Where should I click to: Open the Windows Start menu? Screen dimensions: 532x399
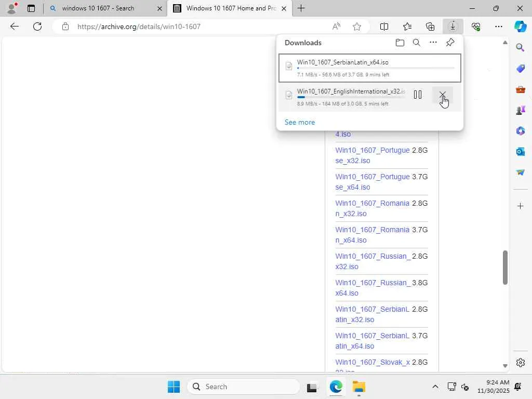click(x=174, y=387)
